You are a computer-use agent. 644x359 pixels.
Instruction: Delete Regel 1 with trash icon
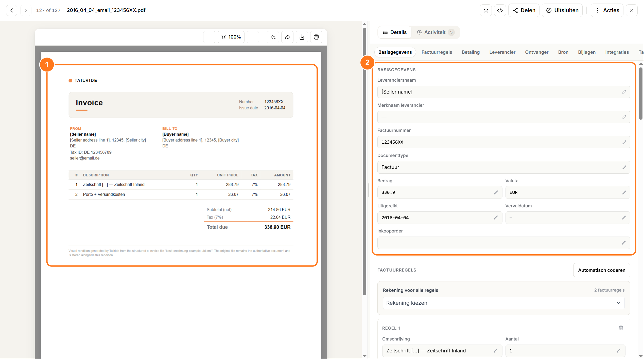(621, 328)
